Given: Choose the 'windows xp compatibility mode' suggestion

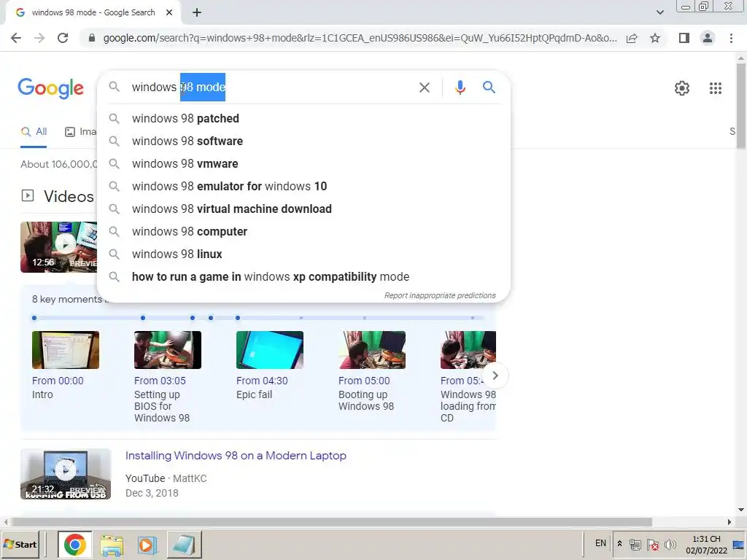Looking at the screenshot, I should coord(303,276).
